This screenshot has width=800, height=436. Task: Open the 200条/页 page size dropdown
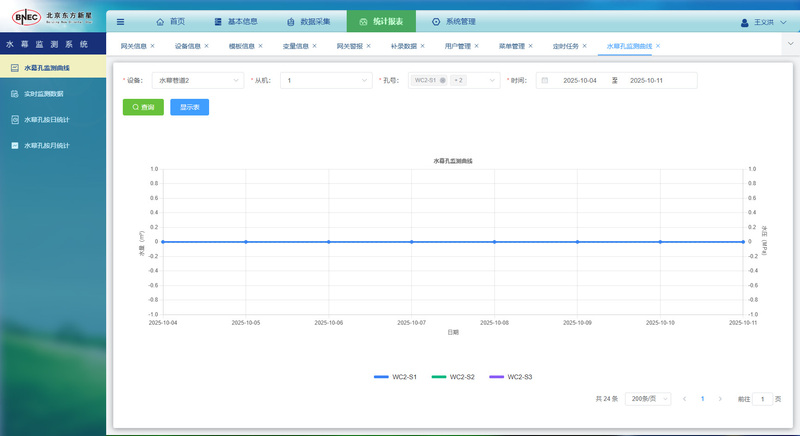[647, 398]
